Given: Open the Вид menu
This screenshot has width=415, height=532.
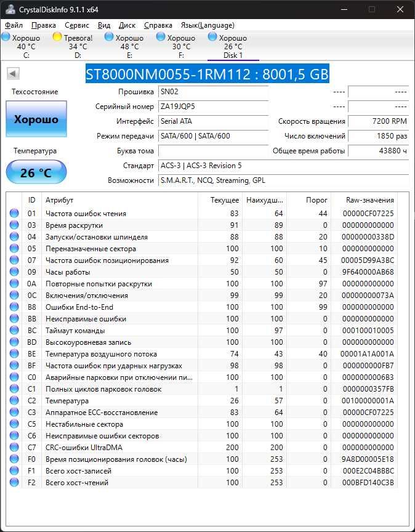Looking at the screenshot, I should [104, 25].
